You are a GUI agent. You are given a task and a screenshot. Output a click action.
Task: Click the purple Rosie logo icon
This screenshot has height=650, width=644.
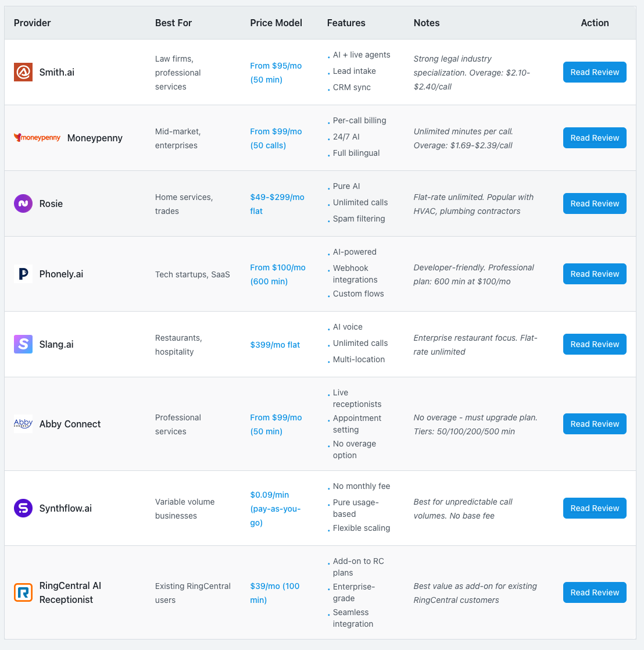coord(23,203)
